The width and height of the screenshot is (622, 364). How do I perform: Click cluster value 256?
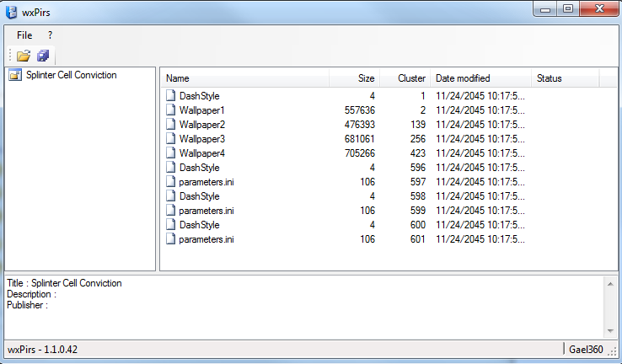(418, 139)
